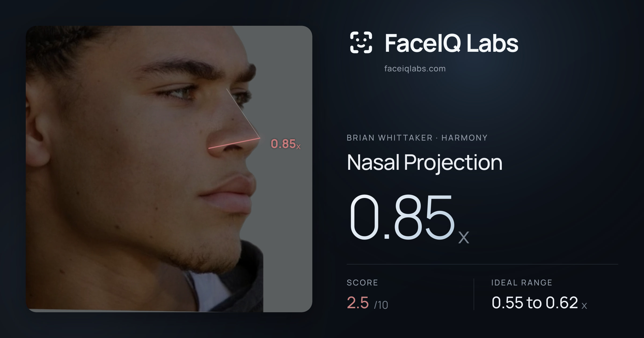Click the vertical divider between score and range

[474, 294]
